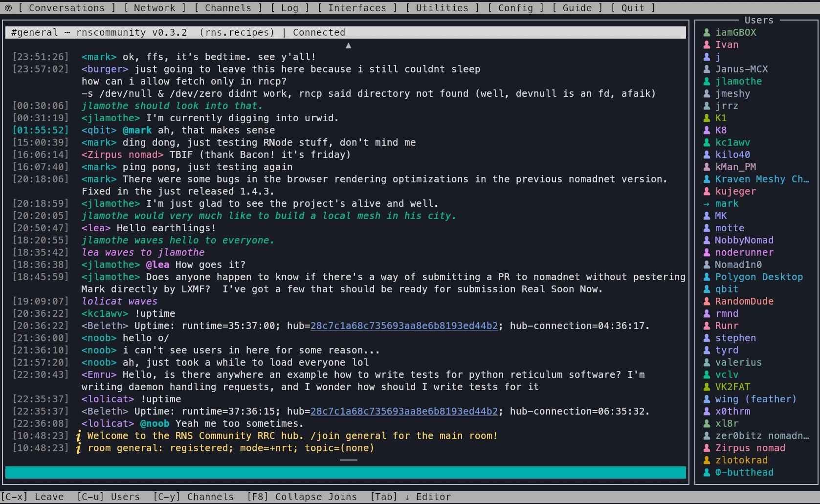Click the user icon beside zlotokrad

(707, 460)
